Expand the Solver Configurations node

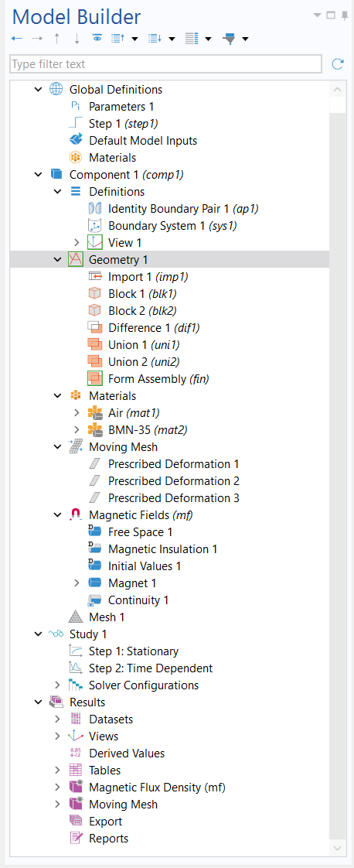(x=57, y=685)
